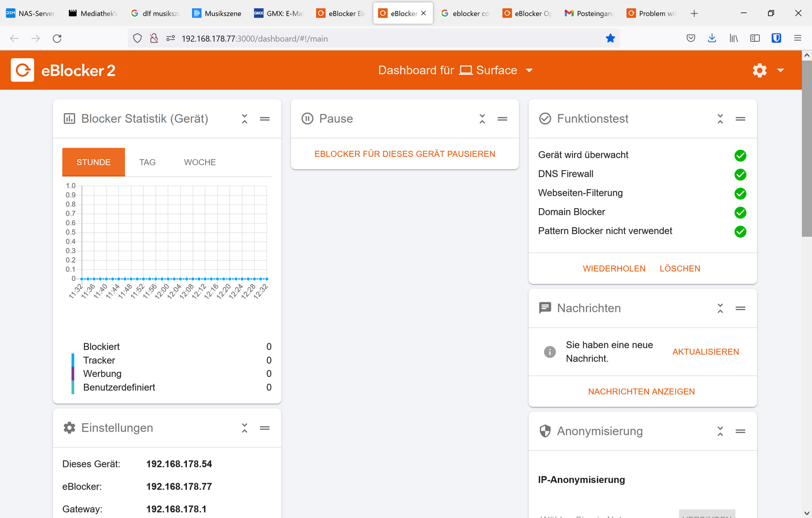Screen dimensions: 812x518
Task: Click drag handle of Einstellungen card
Action: (265, 428)
